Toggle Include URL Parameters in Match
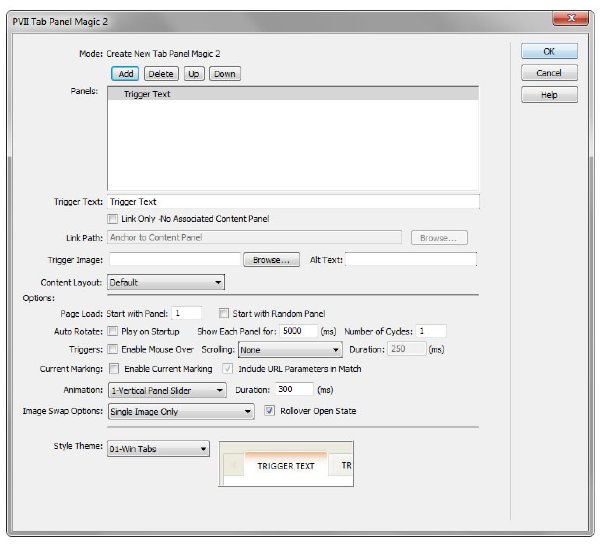The image size is (600, 547). pyautogui.click(x=228, y=368)
